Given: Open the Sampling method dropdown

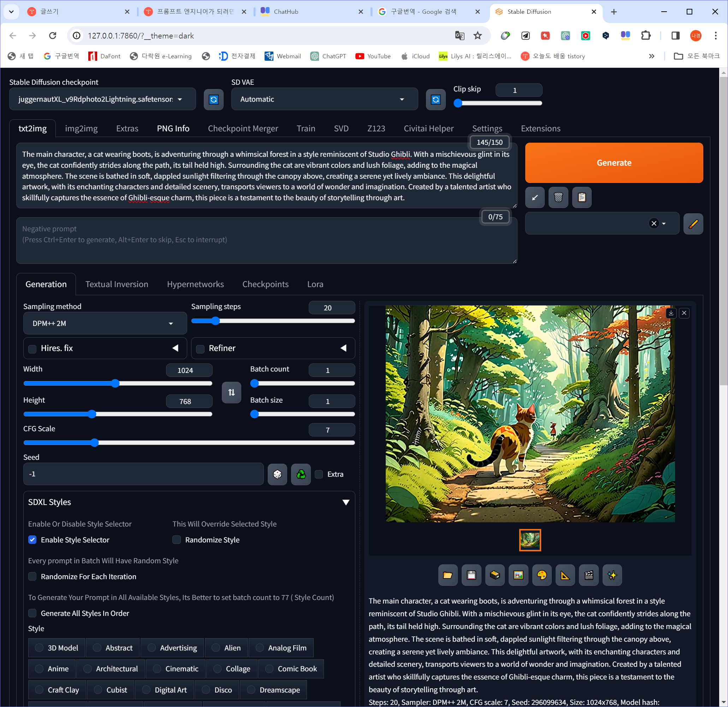Looking at the screenshot, I should click(105, 323).
